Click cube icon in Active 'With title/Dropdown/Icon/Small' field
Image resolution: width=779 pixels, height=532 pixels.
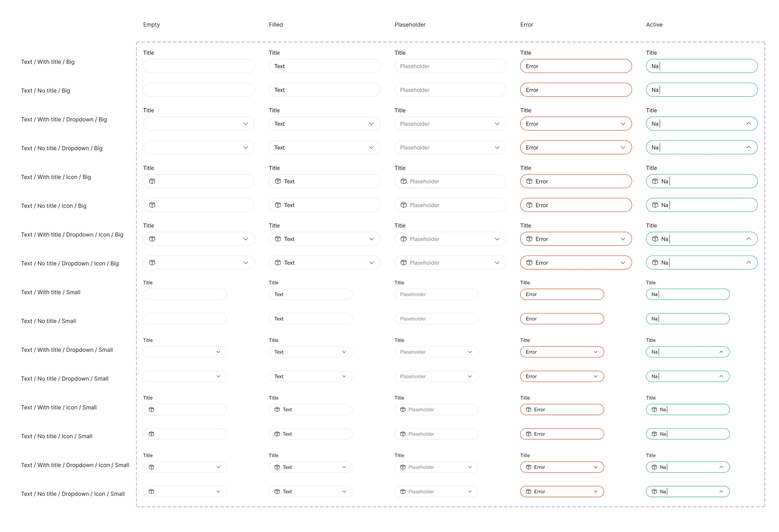[654, 467]
